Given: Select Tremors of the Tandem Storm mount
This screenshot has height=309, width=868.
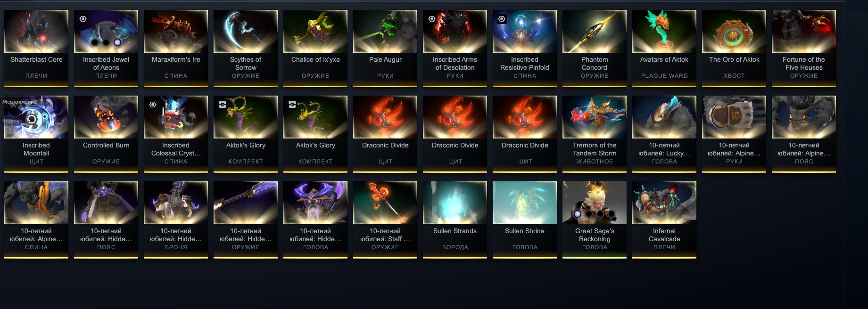Looking at the screenshot, I should [595, 134].
